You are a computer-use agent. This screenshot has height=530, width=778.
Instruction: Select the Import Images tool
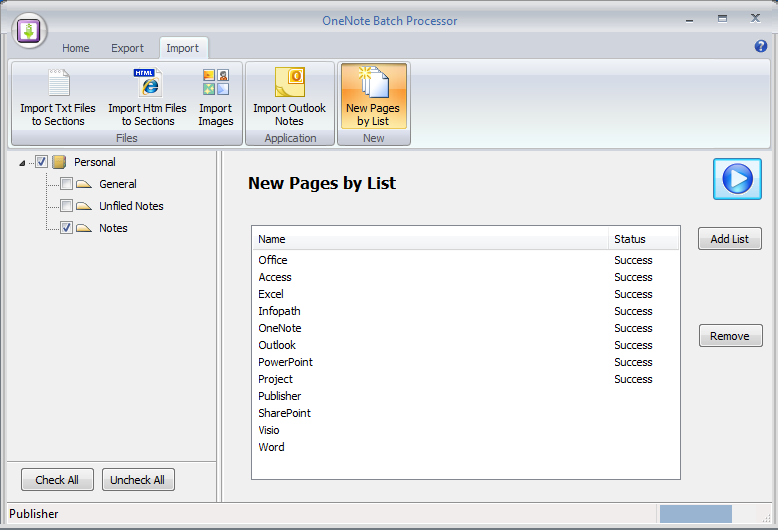click(x=216, y=97)
